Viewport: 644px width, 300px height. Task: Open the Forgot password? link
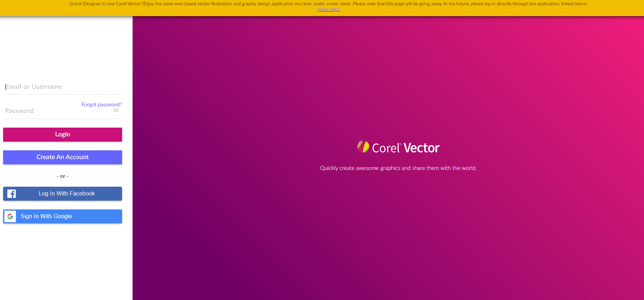point(101,105)
